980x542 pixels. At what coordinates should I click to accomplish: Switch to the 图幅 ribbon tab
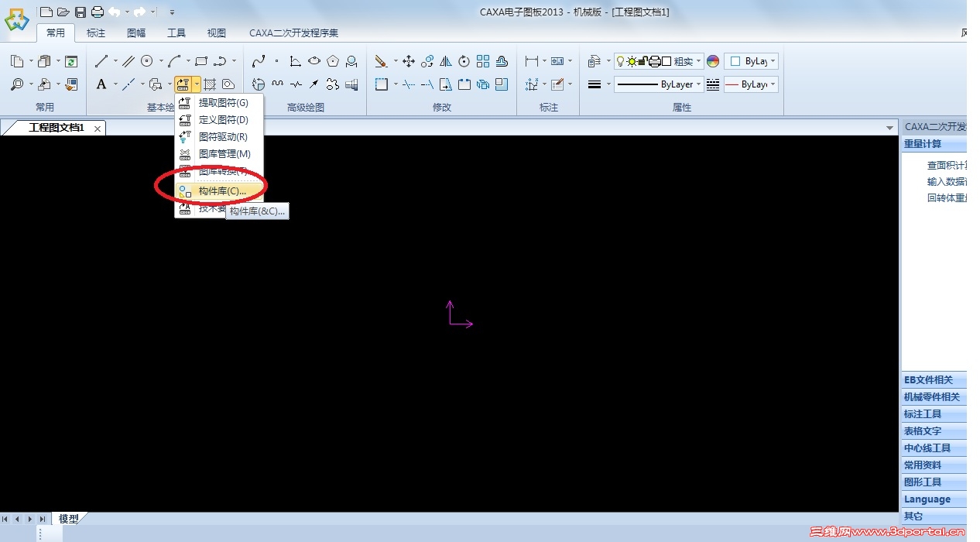[x=136, y=33]
